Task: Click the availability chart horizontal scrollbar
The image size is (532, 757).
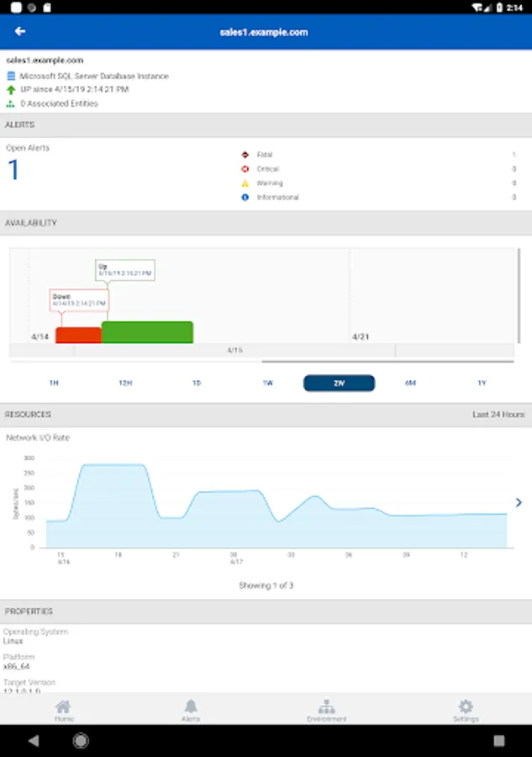Action: [387, 361]
